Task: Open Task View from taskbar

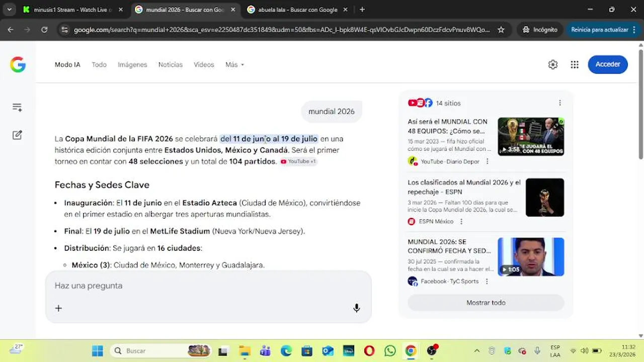Action: tap(223, 350)
